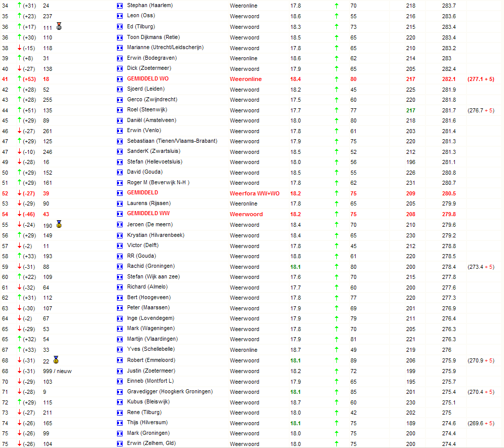Click the red Weerfora WW+WO label
The width and height of the screenshot is (504, 448).
[255, 193]
